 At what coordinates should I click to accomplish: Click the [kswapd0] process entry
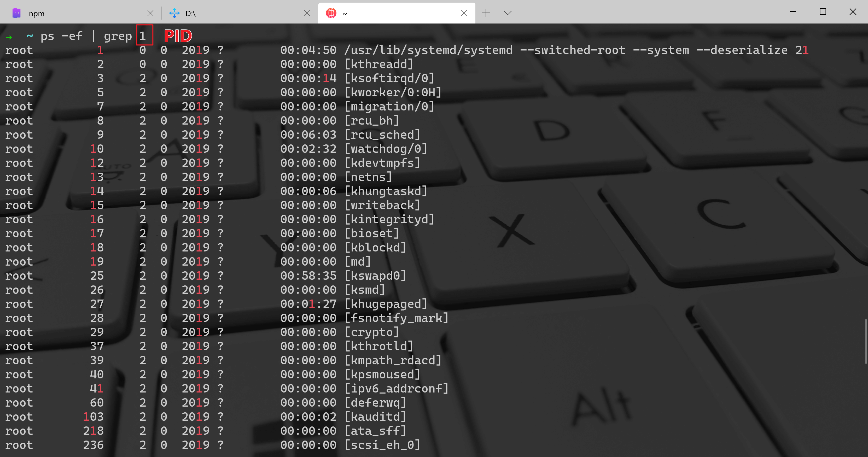pyautogui.click(x=375, y=276)
